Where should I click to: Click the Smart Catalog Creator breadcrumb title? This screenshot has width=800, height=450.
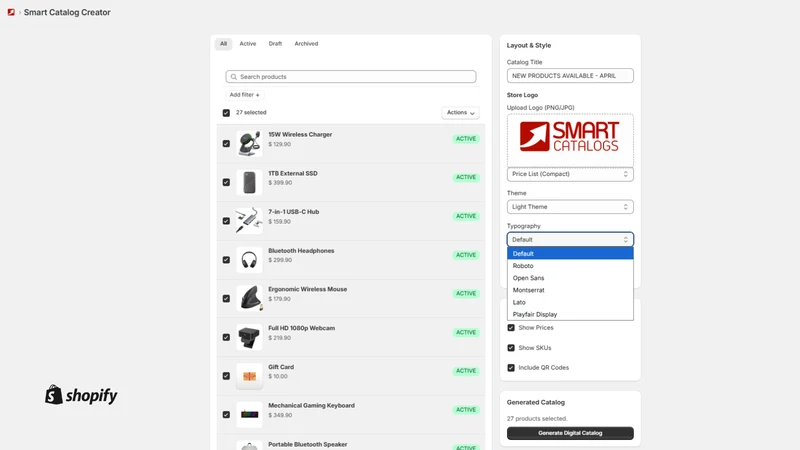point(67,12)
